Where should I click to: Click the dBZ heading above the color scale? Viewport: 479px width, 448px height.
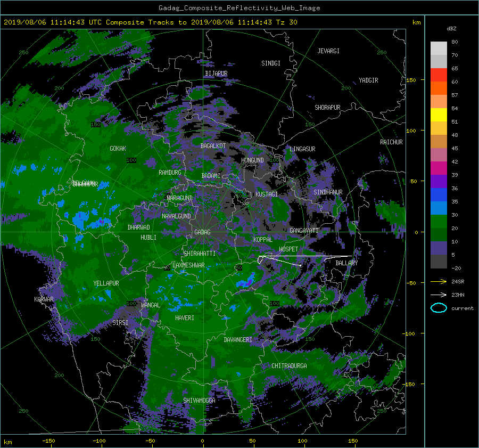pyautogui.click(x=451, y=29)
